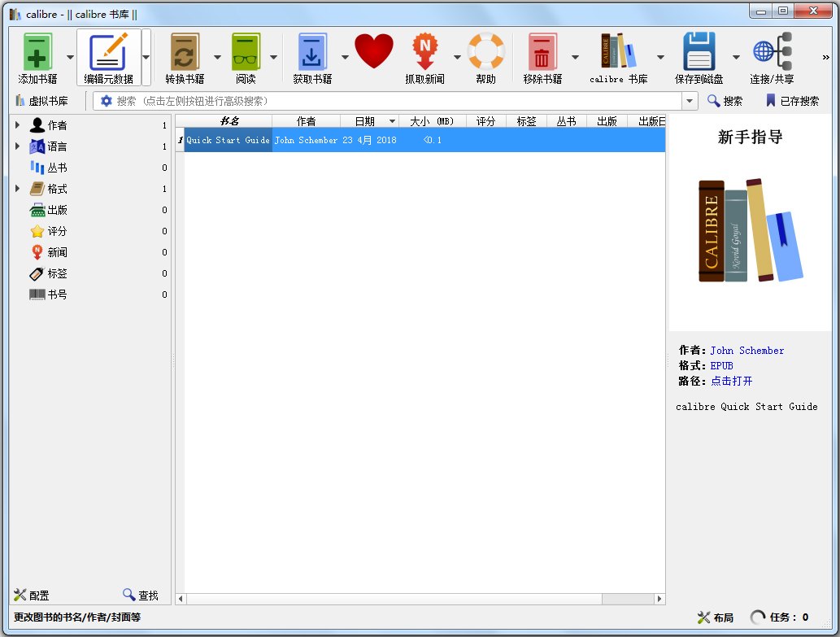
Task: Click the horizontal scrollbar left arrow
Action: (181, 599)
